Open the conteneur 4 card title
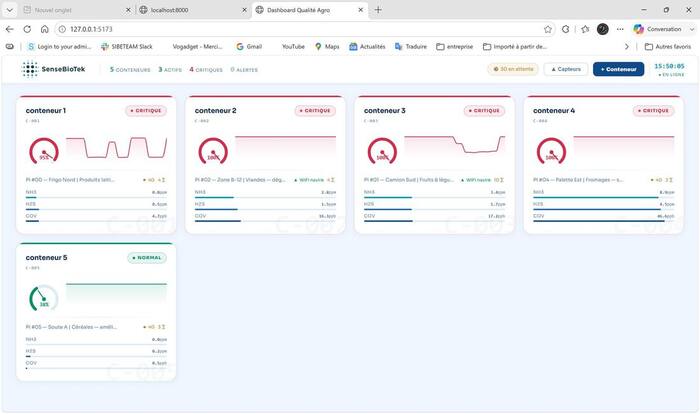700x414 pixels. click(x=554, y=110)
